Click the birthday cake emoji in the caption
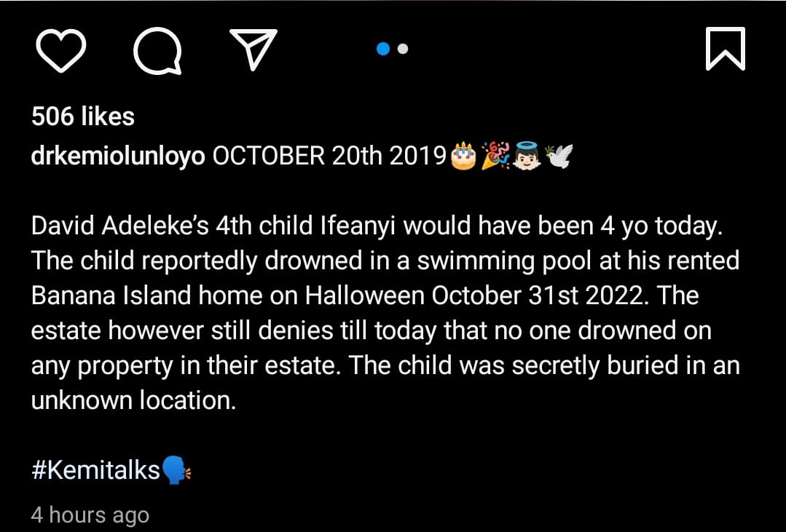 (x=463, y=156)
